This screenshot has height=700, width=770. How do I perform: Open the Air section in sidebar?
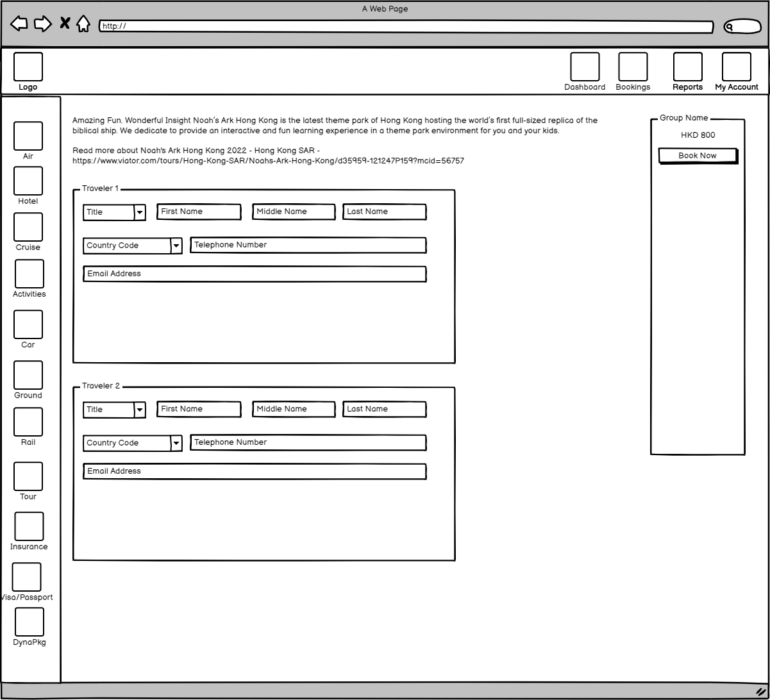point(28,136)
